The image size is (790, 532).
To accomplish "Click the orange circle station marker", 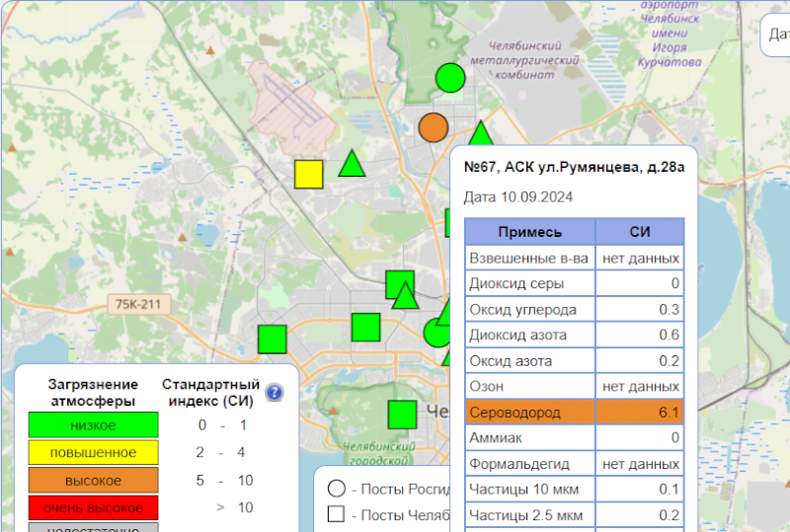I will [434, 127].
